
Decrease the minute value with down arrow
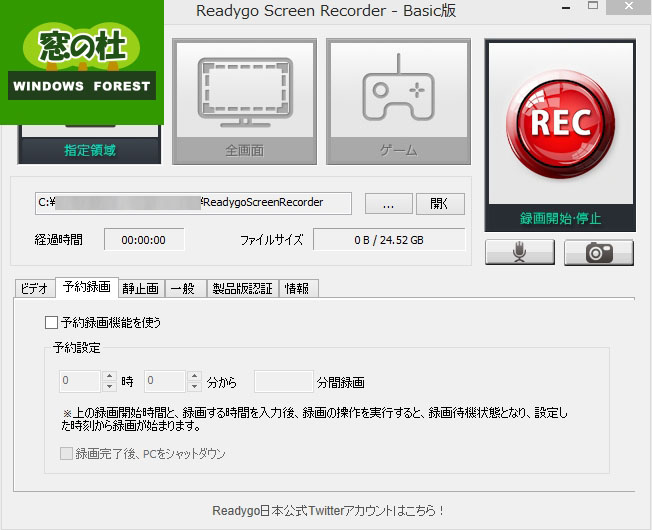click(x=194, y=387)
